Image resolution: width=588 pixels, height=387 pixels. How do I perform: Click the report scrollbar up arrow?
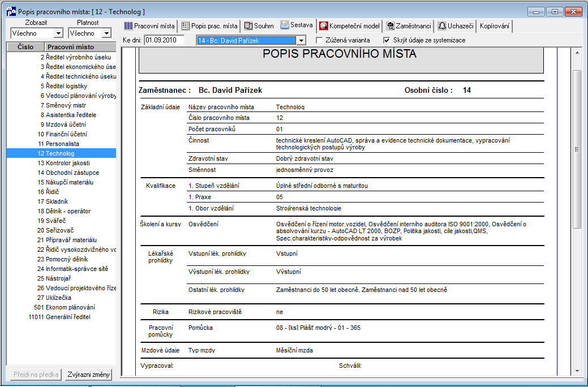click(x=577, y=53)
